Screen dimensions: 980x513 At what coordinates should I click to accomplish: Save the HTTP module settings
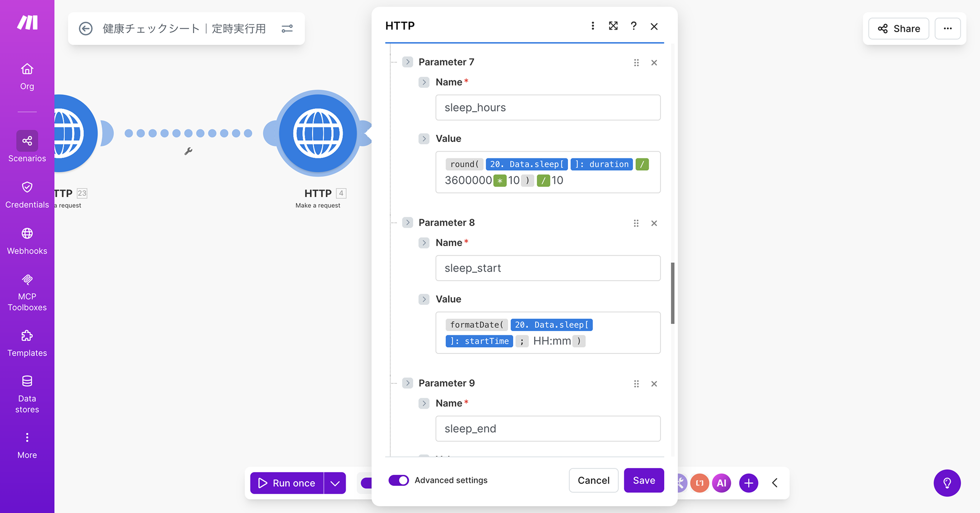click(x=643, y=480)
